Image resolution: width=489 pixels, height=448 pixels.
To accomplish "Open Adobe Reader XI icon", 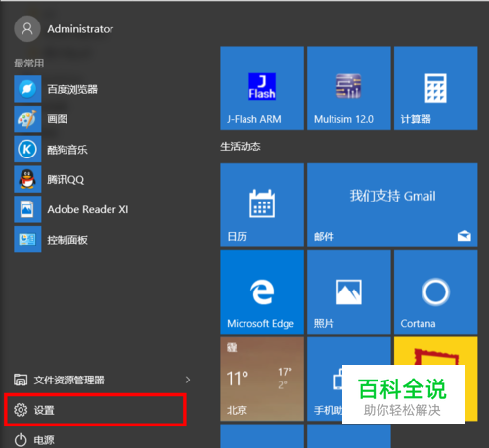I will pos(27,209).
